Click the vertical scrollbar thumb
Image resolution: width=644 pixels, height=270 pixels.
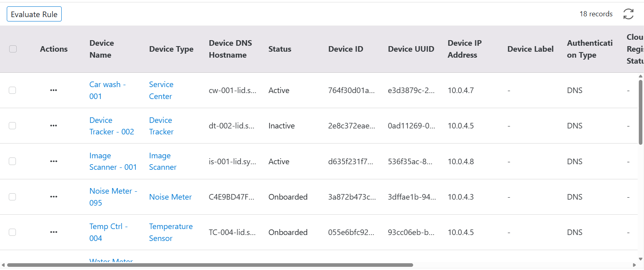tap(640, 112)
